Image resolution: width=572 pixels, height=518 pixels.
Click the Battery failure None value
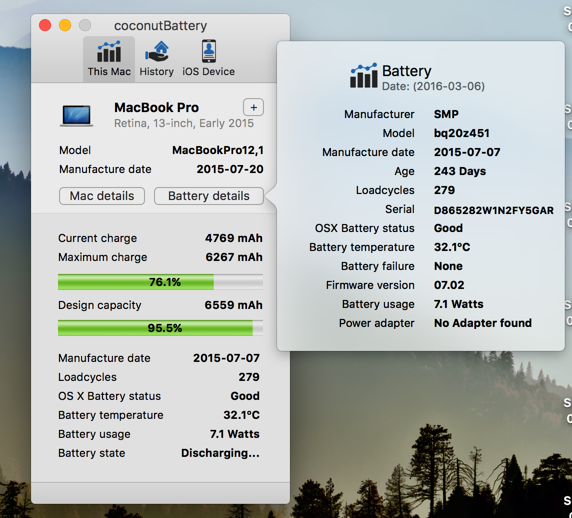[x=448, y=266]
